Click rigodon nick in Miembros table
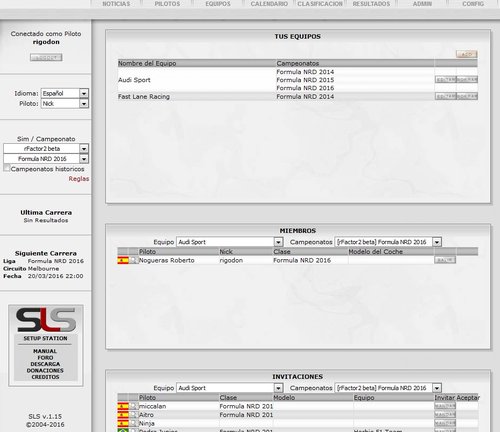500x432 pixels. coord(231,260)
